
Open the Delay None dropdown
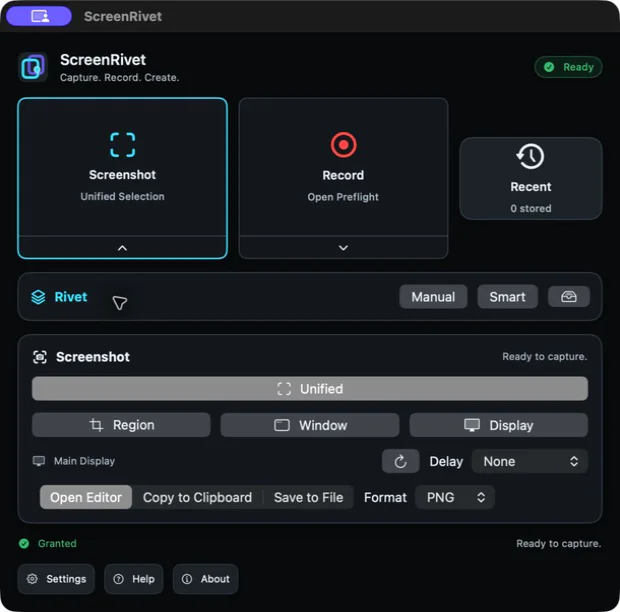pyautogui.click(x=529, y=461)
